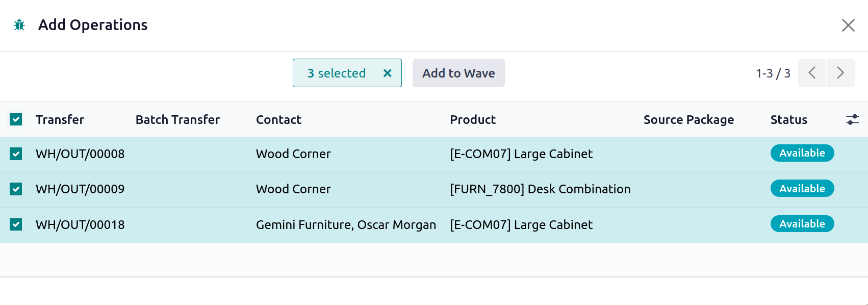Image resolution: width=868 pixels, height=305 pixels.
Task: Toggle the select-all header checkbox
Action: point(16,119)
